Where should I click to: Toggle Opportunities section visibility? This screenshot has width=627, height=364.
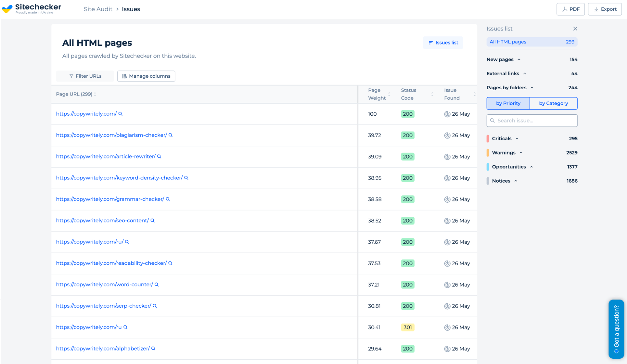530,167
